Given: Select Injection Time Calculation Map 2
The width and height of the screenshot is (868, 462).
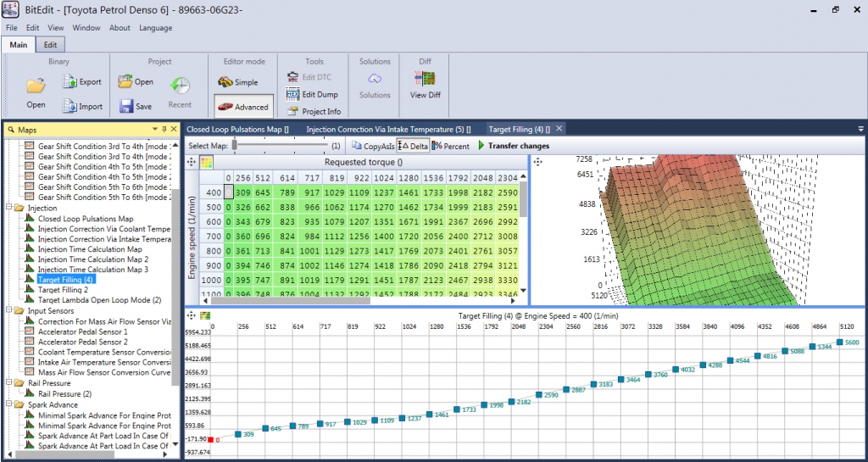Looking at the screenshot, I should coord(93,259).
